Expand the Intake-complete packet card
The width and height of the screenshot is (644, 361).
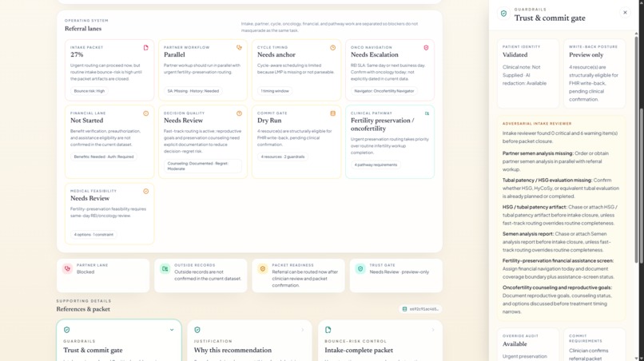(x=433, y=330)
